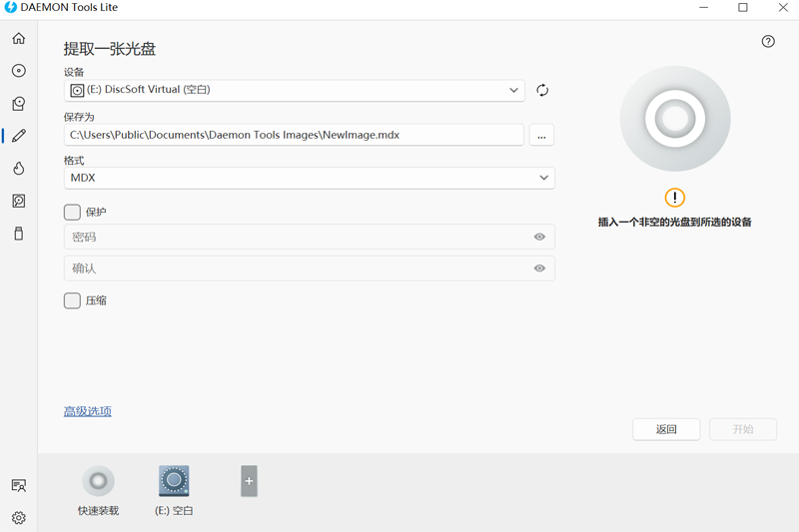Click the 保存为 save path field
Viewport: 799px width, 532px height.
294,135
